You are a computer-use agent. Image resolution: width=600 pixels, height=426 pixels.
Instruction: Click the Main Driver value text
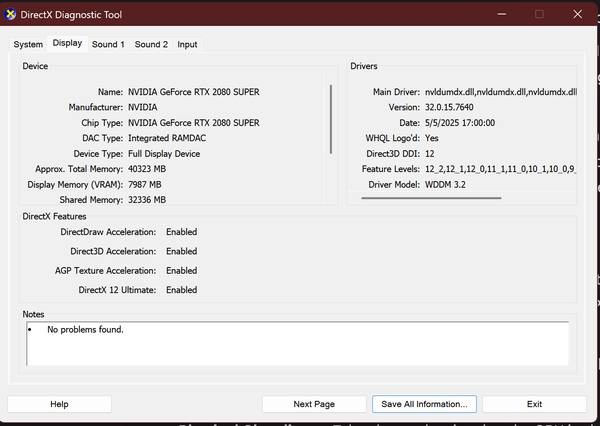point(500,92)
